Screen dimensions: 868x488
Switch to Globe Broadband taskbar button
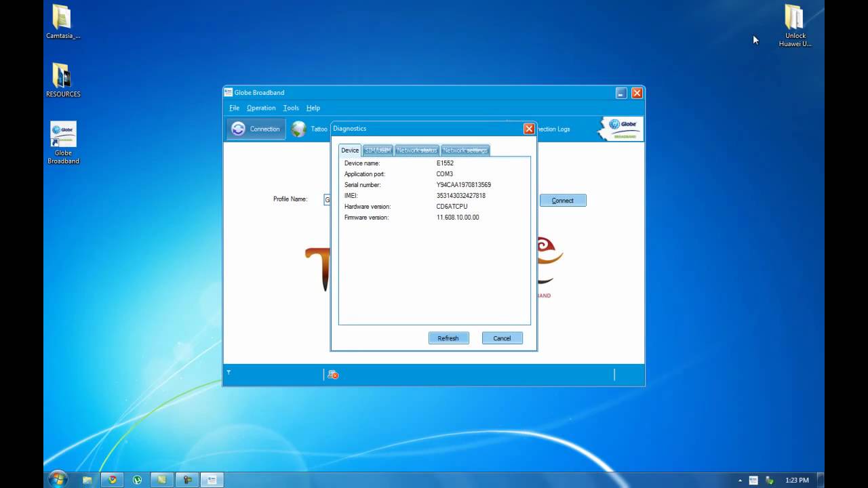[212, 480]
